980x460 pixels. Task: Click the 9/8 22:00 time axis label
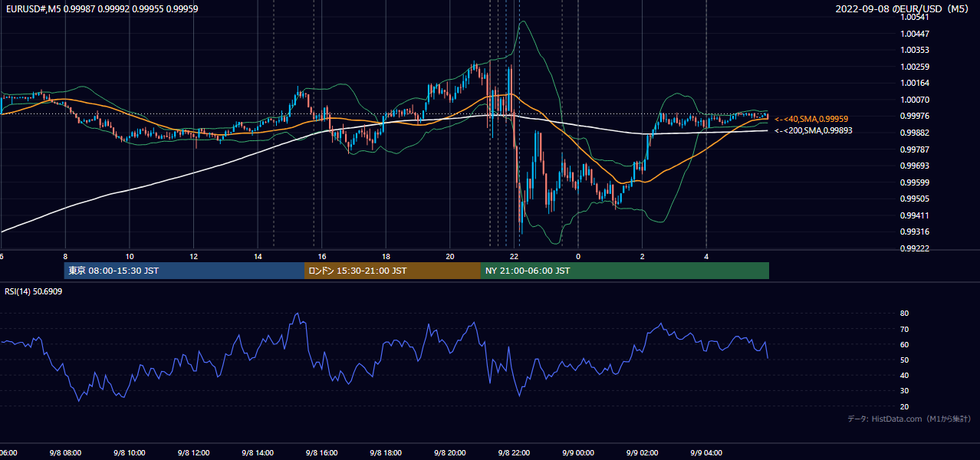pos(514,453)
